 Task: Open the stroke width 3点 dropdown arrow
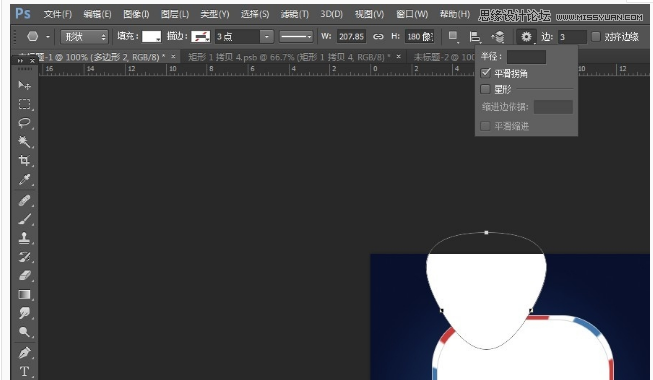267,37
